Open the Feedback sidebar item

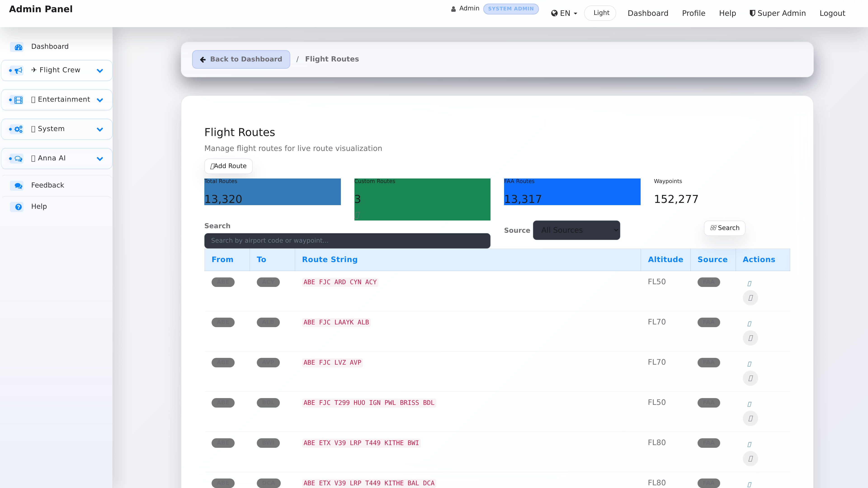pos(57,185)
